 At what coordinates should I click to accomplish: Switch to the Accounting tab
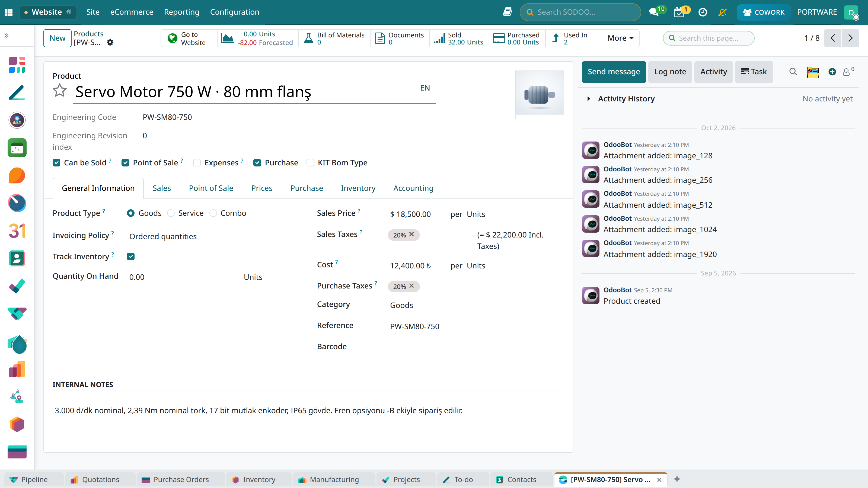(413, 188)
